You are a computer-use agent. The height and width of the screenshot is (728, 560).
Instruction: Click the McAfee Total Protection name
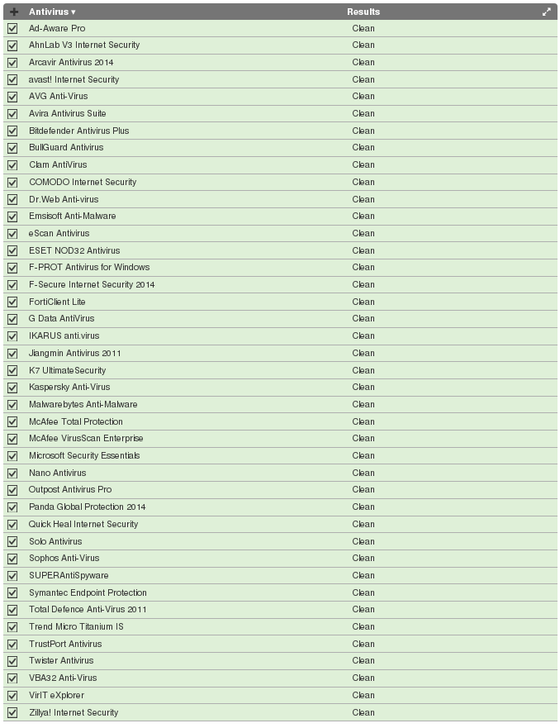point(76,421)
